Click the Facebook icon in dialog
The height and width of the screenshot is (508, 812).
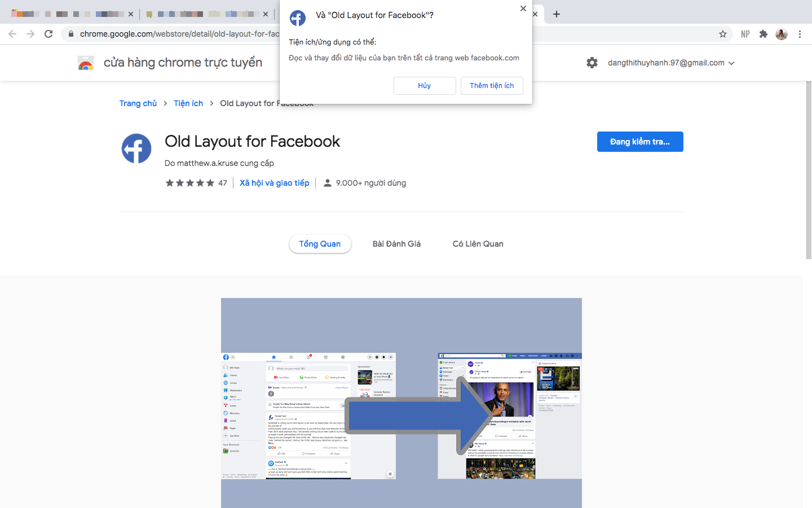pyautogui.click(x=298, y=18)
